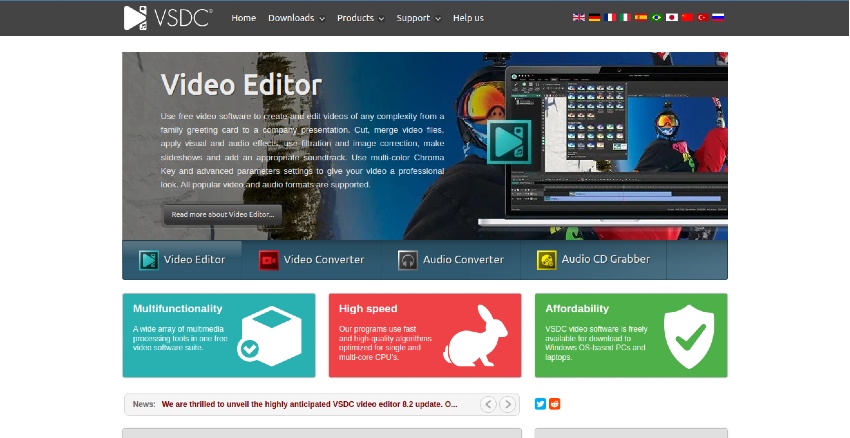Click the banner description paragraph
850x438 pixels.
point(302,150)
